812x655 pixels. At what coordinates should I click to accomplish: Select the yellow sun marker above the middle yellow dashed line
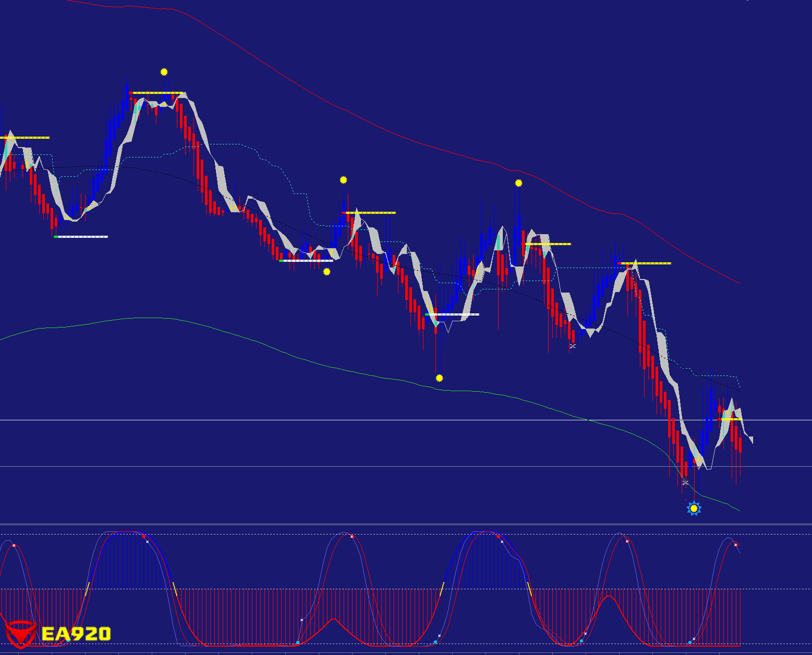(343, 180)
